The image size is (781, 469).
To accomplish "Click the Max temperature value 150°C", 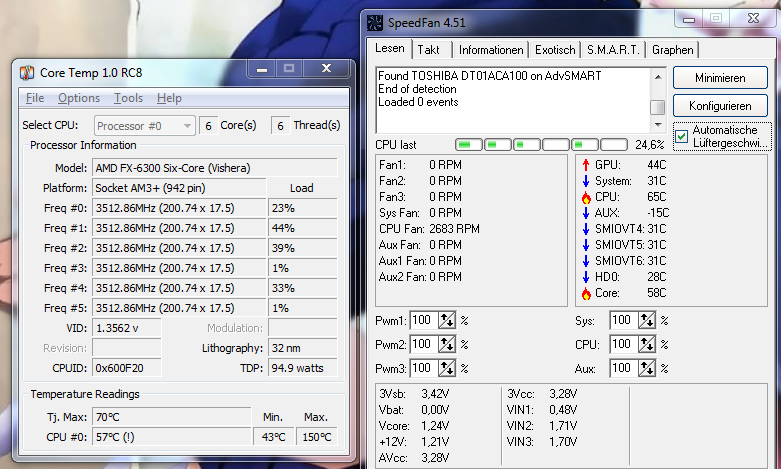I will [x=317, y=437].
